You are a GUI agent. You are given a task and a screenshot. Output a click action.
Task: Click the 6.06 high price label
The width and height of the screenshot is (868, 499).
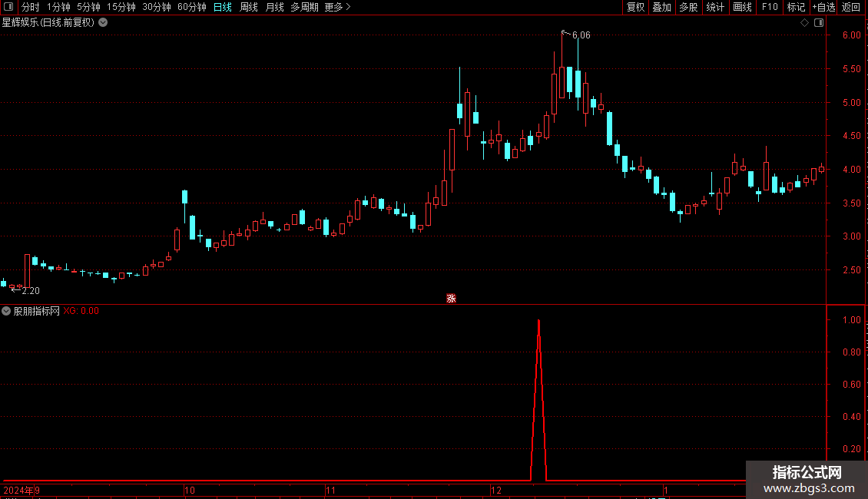pos(581,35)
